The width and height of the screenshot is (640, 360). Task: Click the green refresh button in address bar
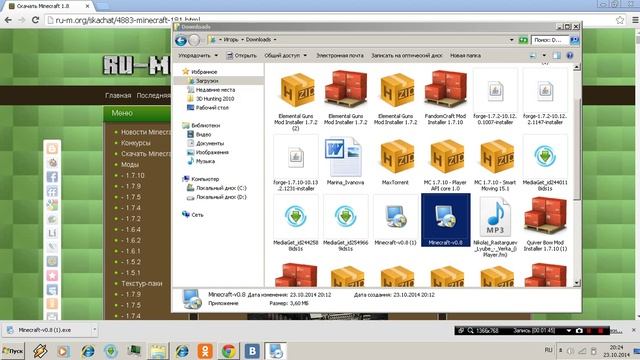523,40
